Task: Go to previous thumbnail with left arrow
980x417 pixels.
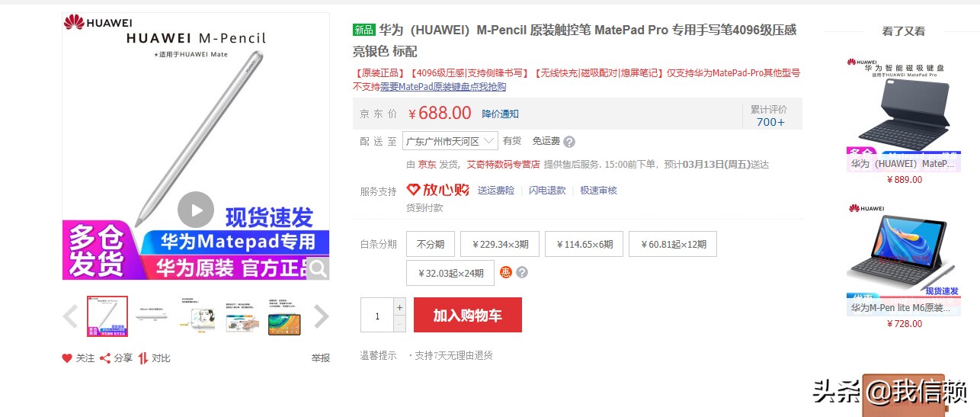Action: (70, 316)
